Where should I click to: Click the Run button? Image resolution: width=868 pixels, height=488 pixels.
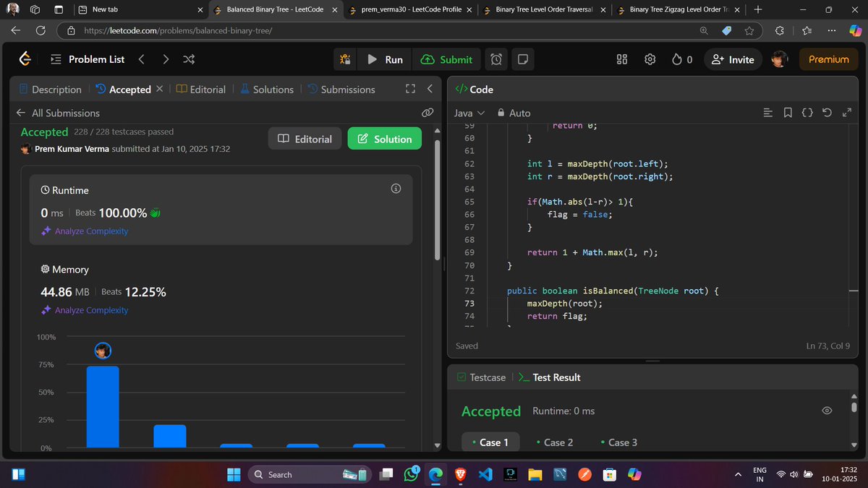(x=385, y=59)
